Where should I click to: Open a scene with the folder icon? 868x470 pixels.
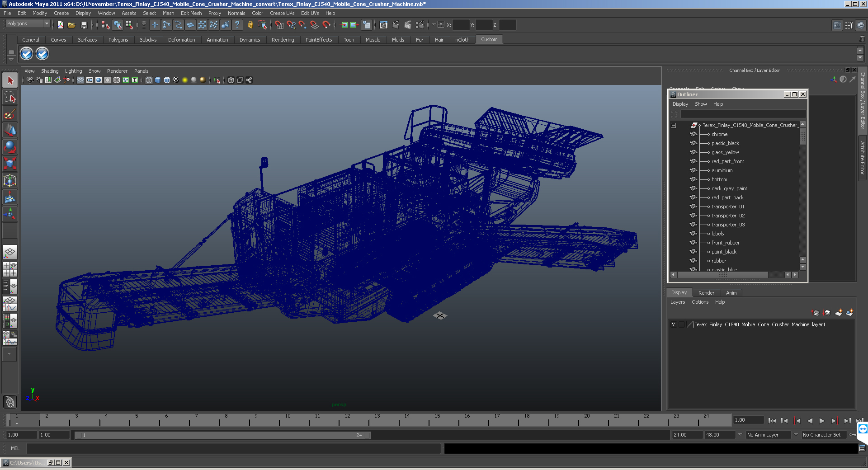coord(71,25)
